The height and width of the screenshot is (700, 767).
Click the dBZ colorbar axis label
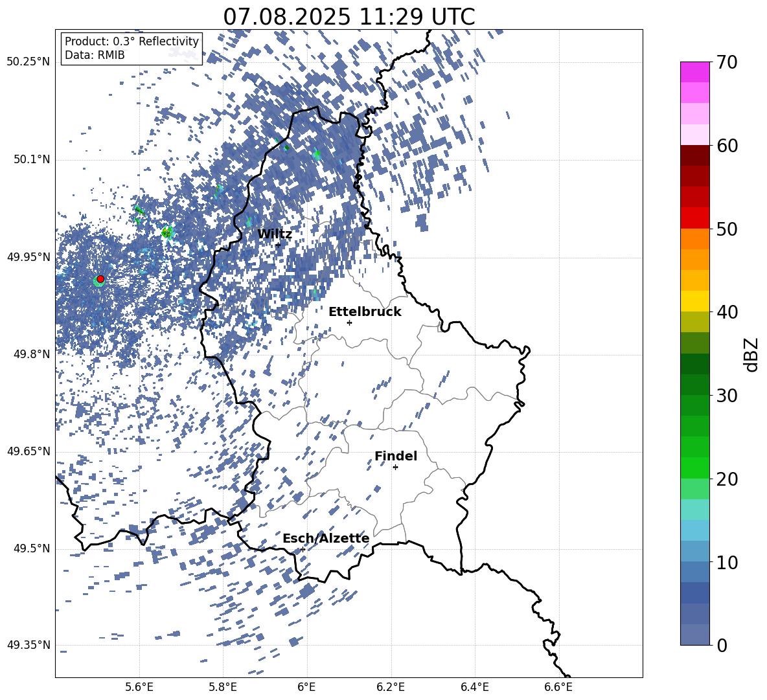pyautogui.click(x=751, y=354)
